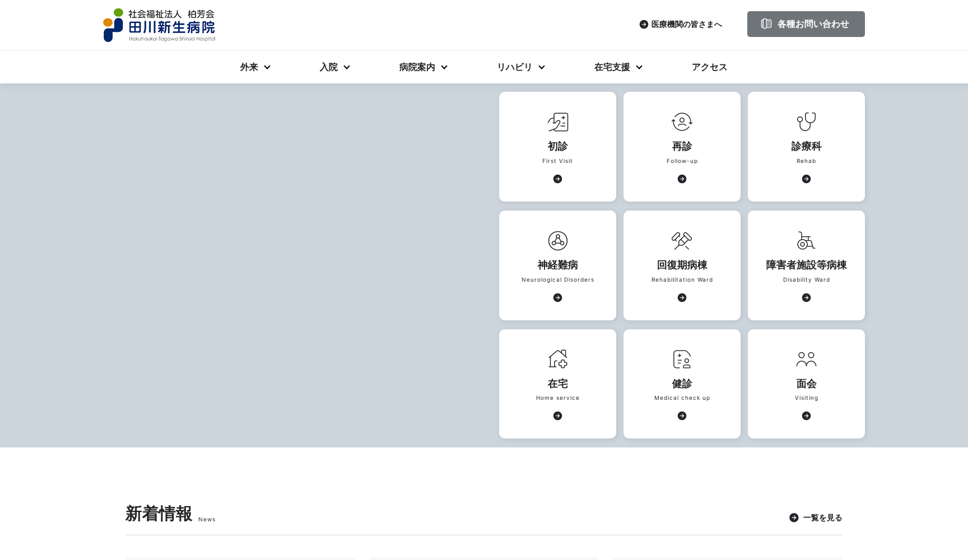Click the 各種お問い合わせ button
The image size is (968, 560).
pos(806,24)
